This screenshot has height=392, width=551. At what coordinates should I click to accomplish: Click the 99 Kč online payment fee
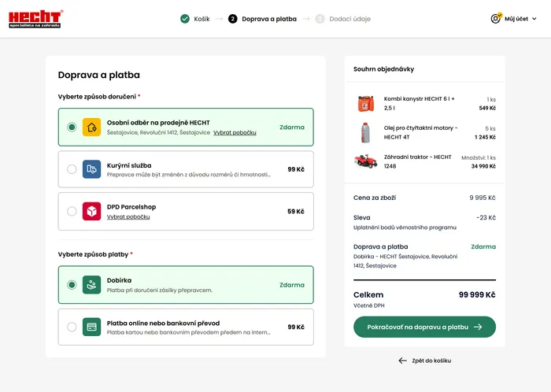point(296,327)
